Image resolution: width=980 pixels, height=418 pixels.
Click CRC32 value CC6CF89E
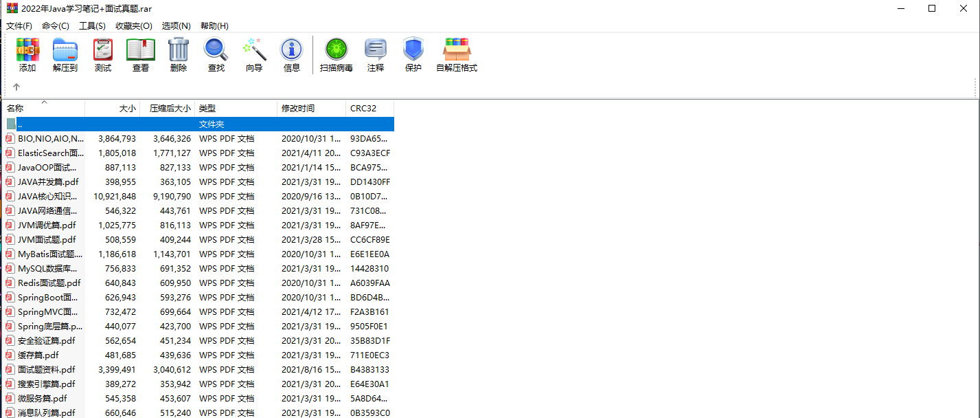click(370, 239)
